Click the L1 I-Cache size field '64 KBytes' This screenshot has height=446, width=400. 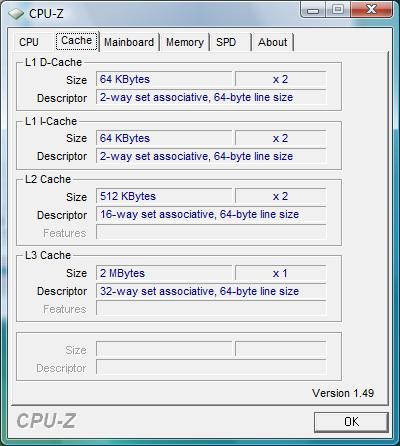[x=164, y=138]
